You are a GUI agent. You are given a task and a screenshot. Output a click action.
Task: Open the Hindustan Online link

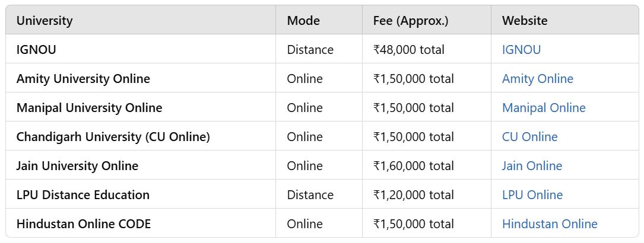point(549,224)
